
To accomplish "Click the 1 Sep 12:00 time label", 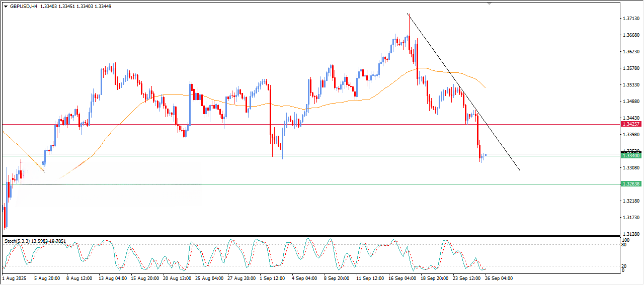I will tap(272, 278).
